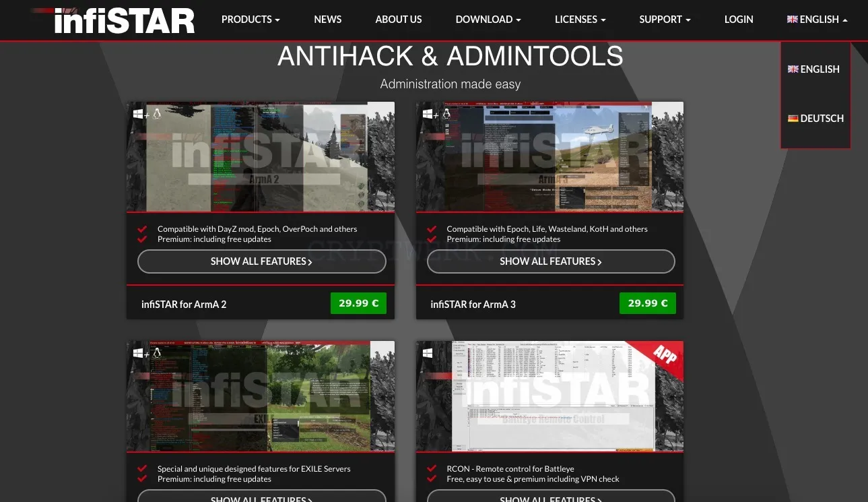Screen dimensions: 868x502
Task: Click the Windows icon on Battleye RCON card
Action: [x=428, y=353]
